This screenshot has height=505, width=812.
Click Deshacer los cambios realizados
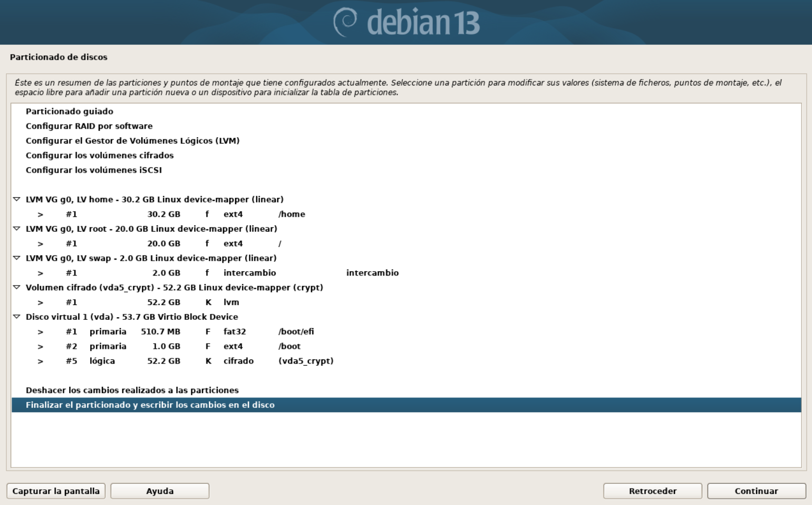tap(132, 390)
